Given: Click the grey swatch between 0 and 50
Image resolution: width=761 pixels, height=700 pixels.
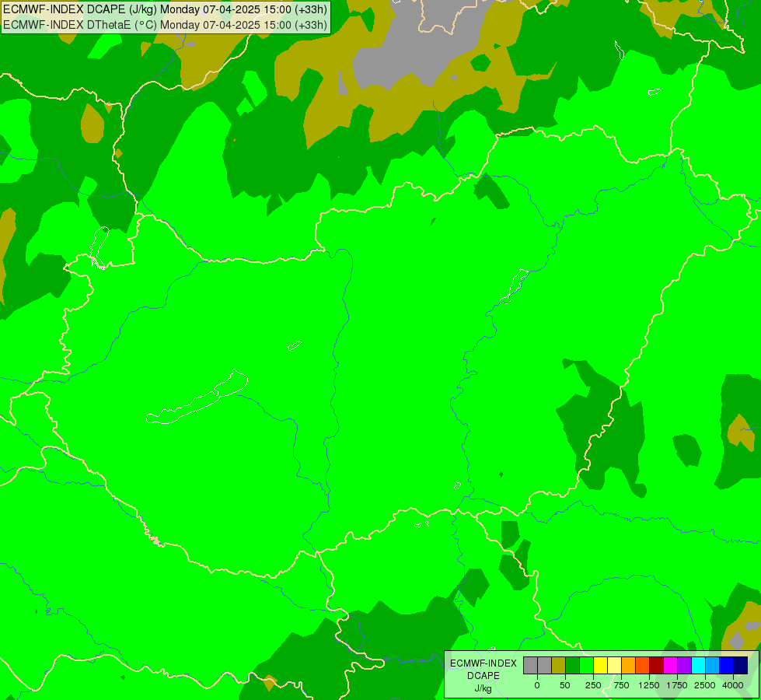Looking at the screenshot, I should [x=545, y=665].
